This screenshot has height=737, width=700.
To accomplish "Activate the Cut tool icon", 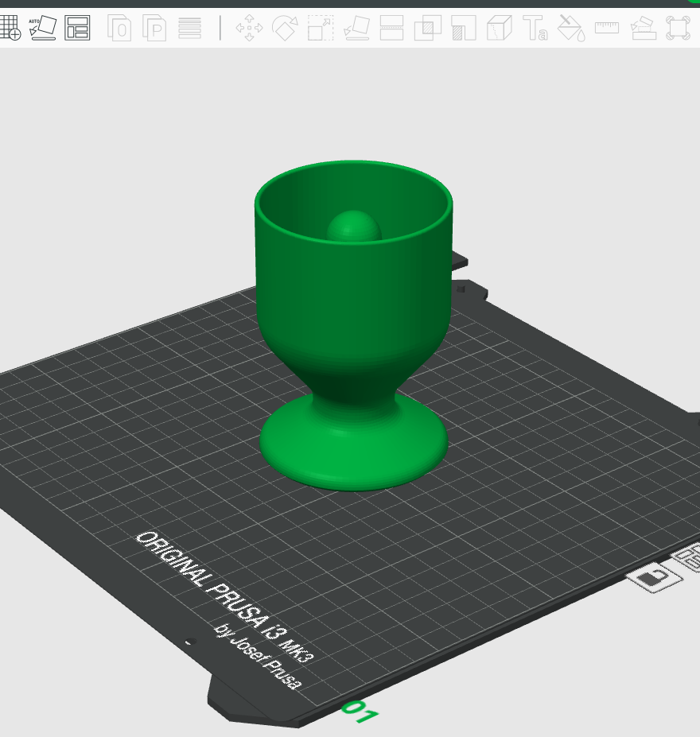I will click(x=391, y=28).
